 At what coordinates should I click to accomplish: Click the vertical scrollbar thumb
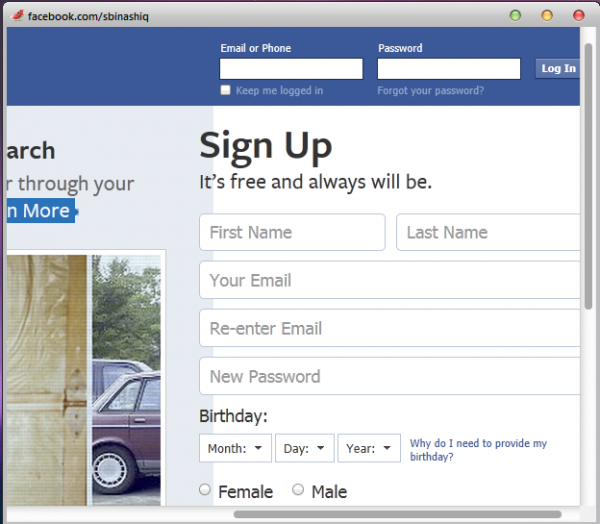(589, 176)
